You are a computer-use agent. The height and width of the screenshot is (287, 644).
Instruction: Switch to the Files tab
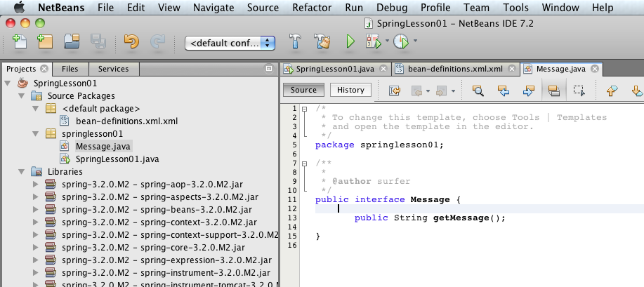pyautogui.click(x=70, y=69)
